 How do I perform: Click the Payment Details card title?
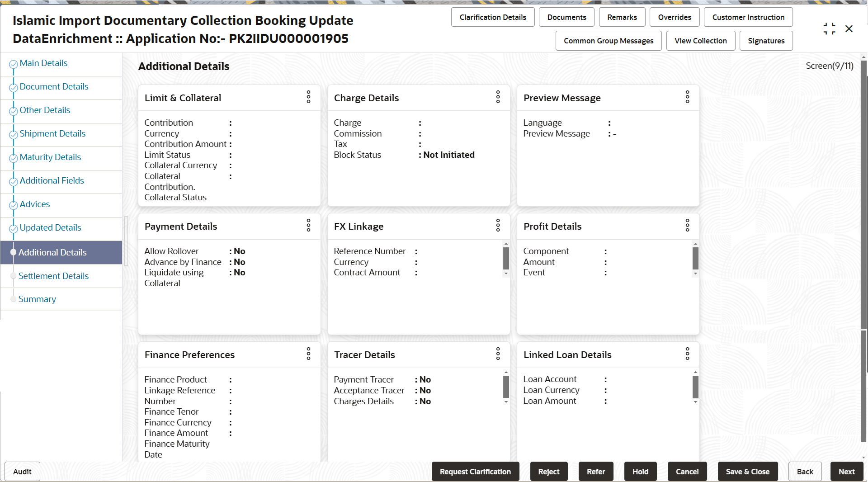click(x=181, y=227)
